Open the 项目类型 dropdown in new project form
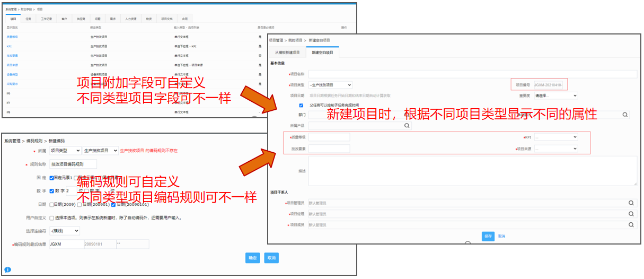644x279 pixels. [330, 85]
